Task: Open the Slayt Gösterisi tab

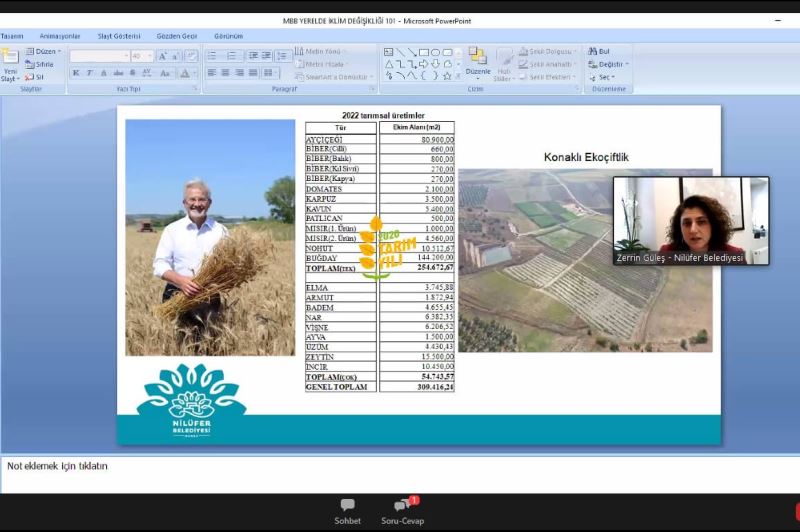Action: [x=118, y=36]
